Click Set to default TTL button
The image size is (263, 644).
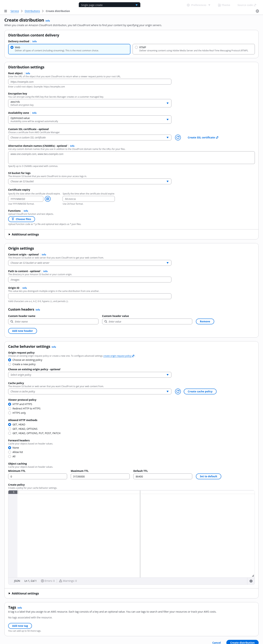pyautogui.click(x=208, y=477)
